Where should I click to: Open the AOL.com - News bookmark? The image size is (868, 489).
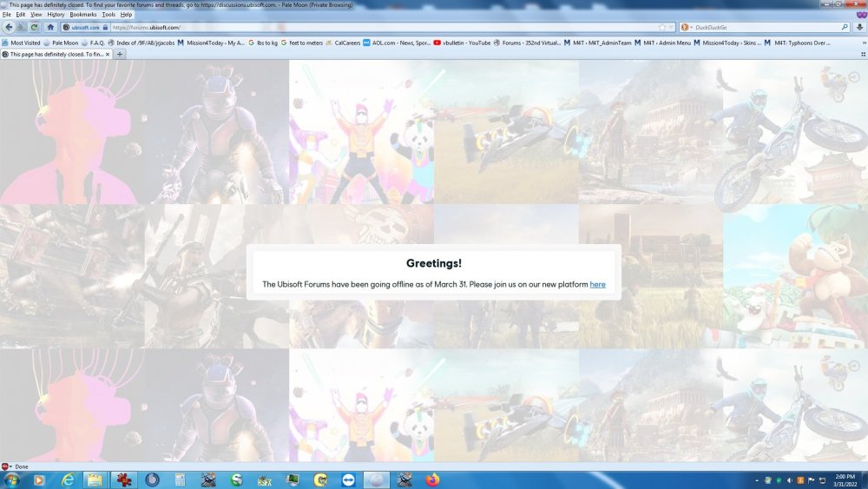click(397, 43)
